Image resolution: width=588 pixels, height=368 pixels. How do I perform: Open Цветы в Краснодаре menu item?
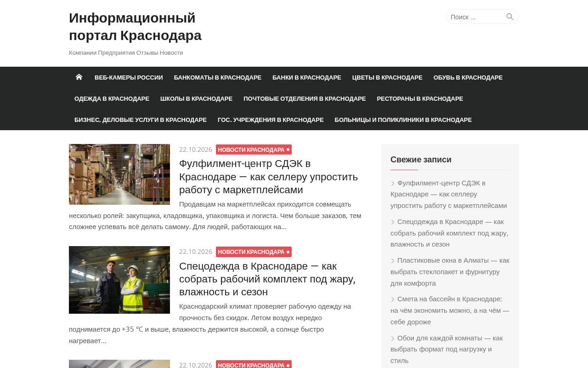(387, 77)
